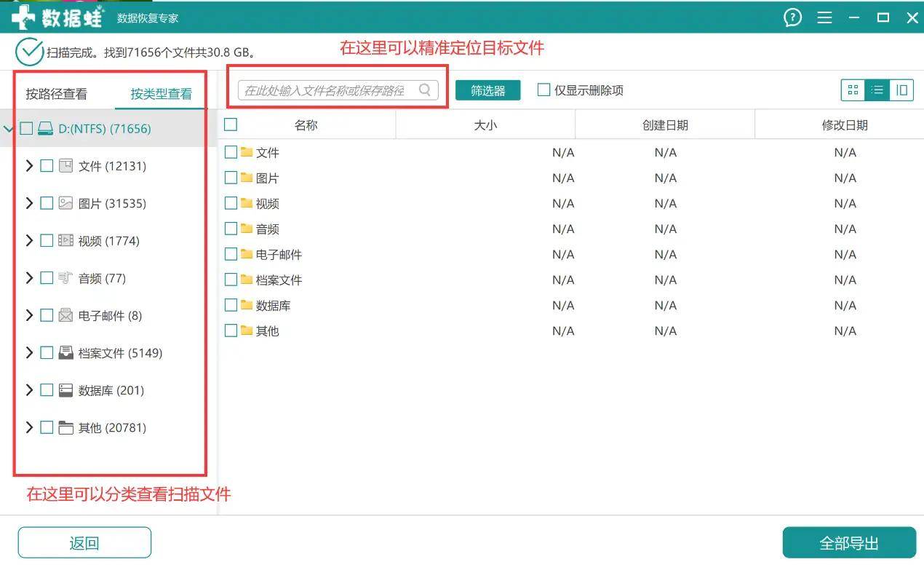Collapse the D:(NTFS) drive node
The width and height of the screenshot is (924, 570).
(9, 128)
